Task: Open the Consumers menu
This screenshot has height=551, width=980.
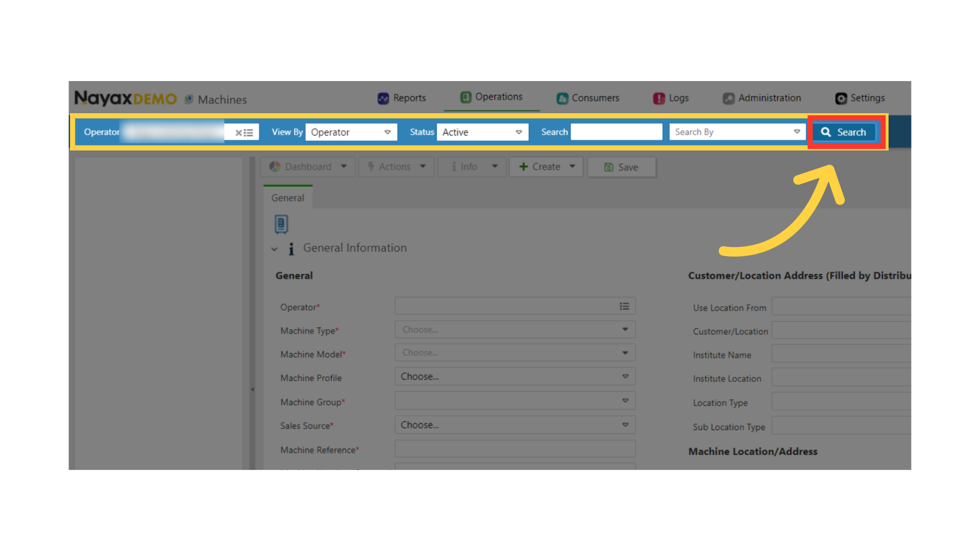Action: pyautogui.click(x=588, y=98)
